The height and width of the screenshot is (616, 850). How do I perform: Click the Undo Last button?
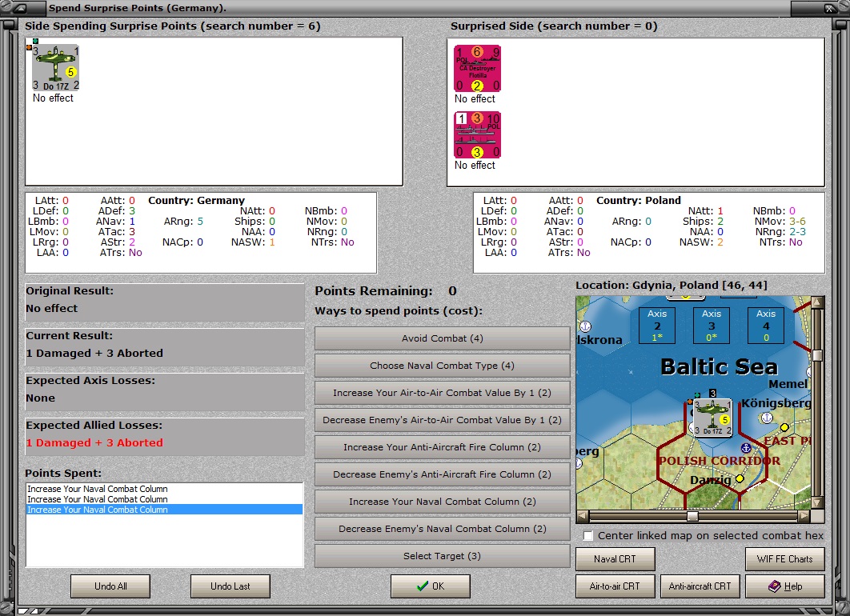(x=231, y=586)
